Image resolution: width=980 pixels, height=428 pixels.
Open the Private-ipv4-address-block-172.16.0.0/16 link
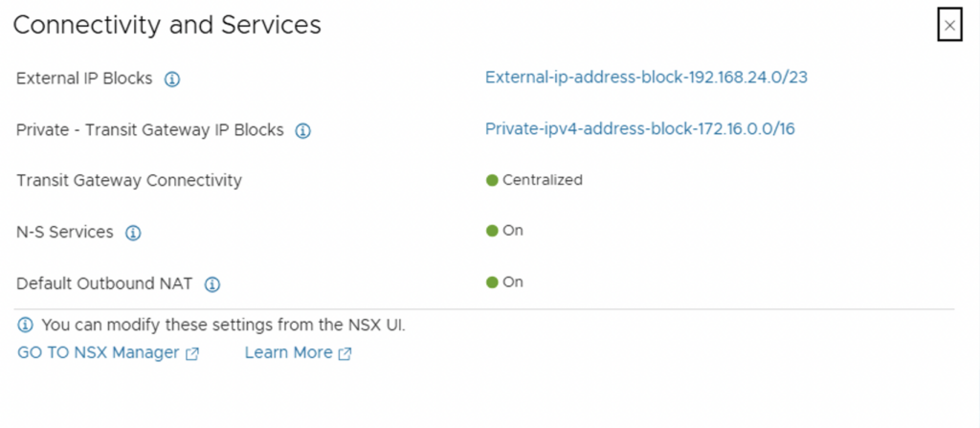(x=639, y=129)
